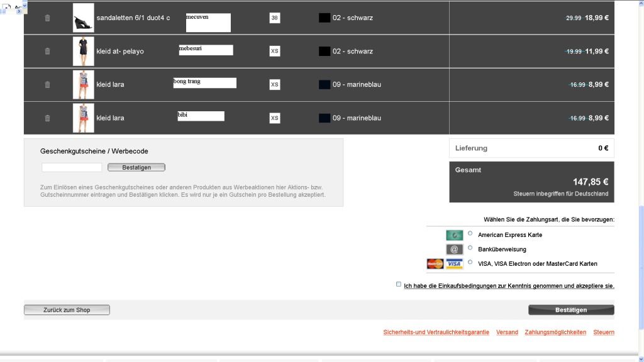Click the American Express card icon
The height and width of the screenshot is (362, 644).
(x=454, y=235)
